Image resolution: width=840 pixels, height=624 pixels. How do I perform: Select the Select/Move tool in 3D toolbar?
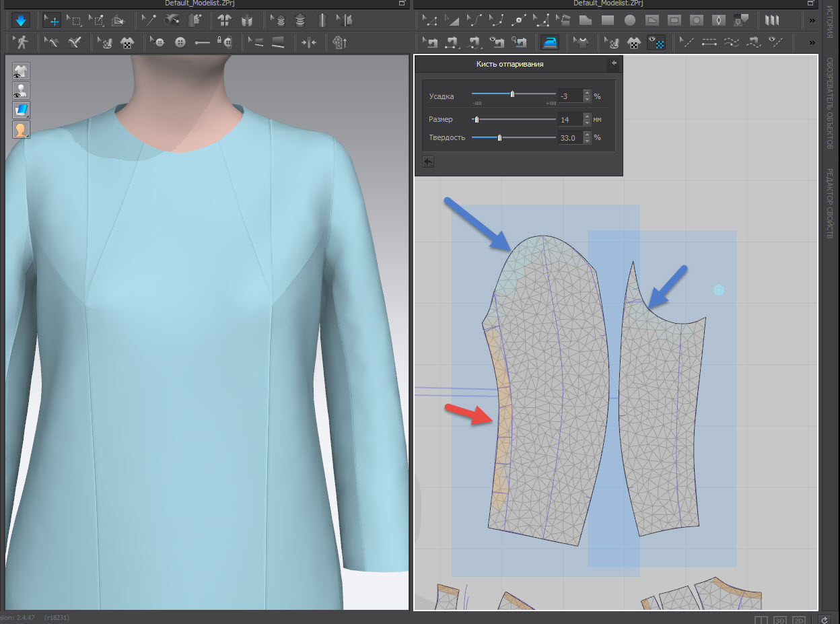(x=52, y=20)
